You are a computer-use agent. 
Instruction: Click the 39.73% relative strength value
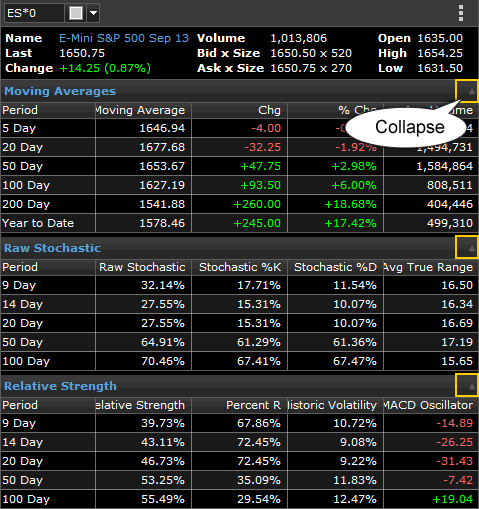(163, 423)
